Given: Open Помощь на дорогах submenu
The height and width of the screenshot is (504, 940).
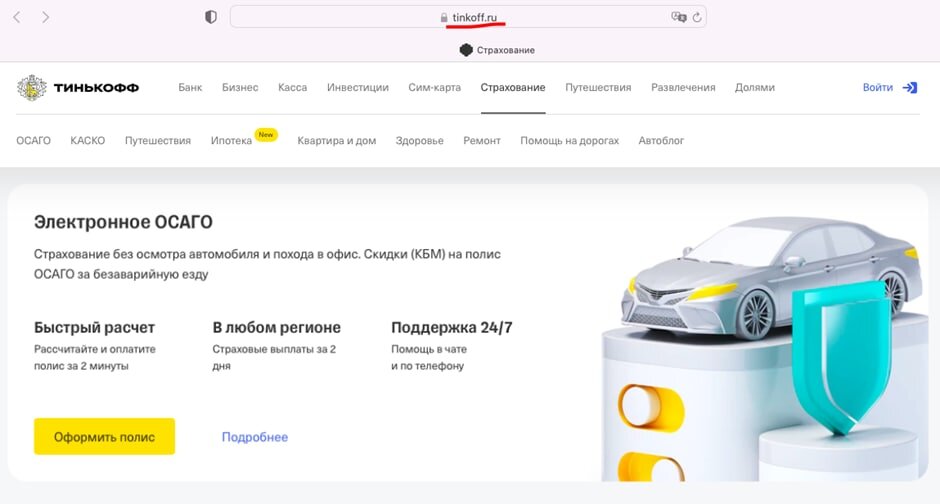Looking at the screenshot, I should (570, 141).
